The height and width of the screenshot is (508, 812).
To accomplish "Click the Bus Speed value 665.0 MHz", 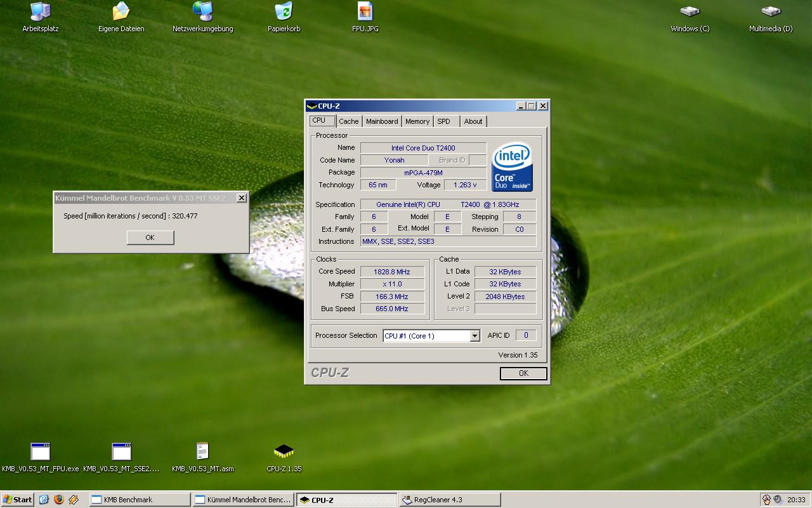I will [x=391, y=309].
